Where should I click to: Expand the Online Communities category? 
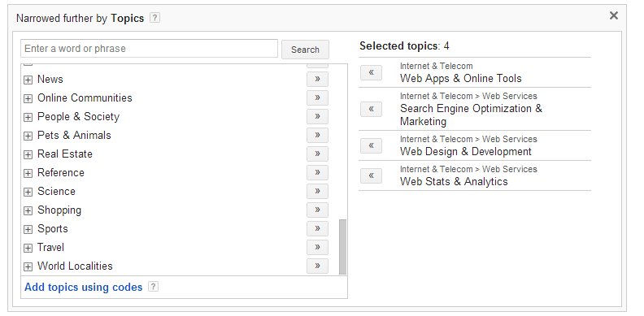click(28, 98)
